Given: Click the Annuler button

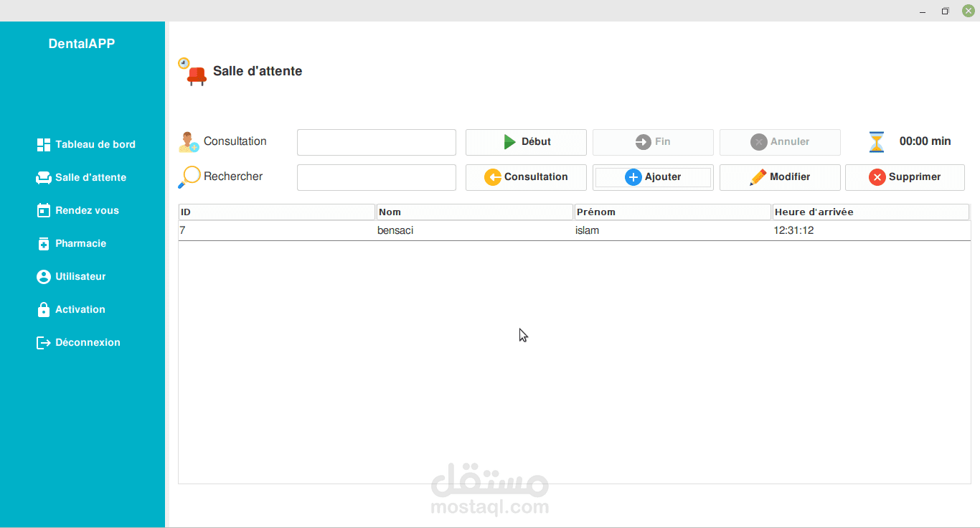Looking at the screenshot, I should [780, 142].
